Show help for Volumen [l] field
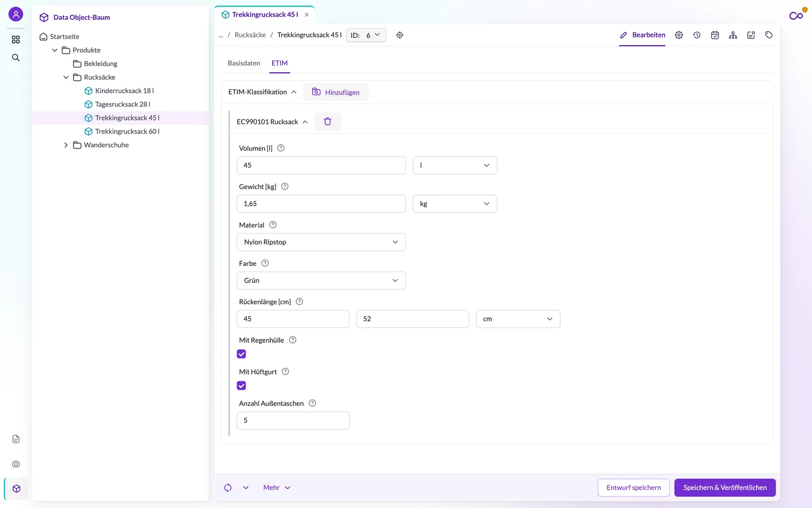Screen dimensions: 812x508 pyautogui.click(x=281, y=148)
